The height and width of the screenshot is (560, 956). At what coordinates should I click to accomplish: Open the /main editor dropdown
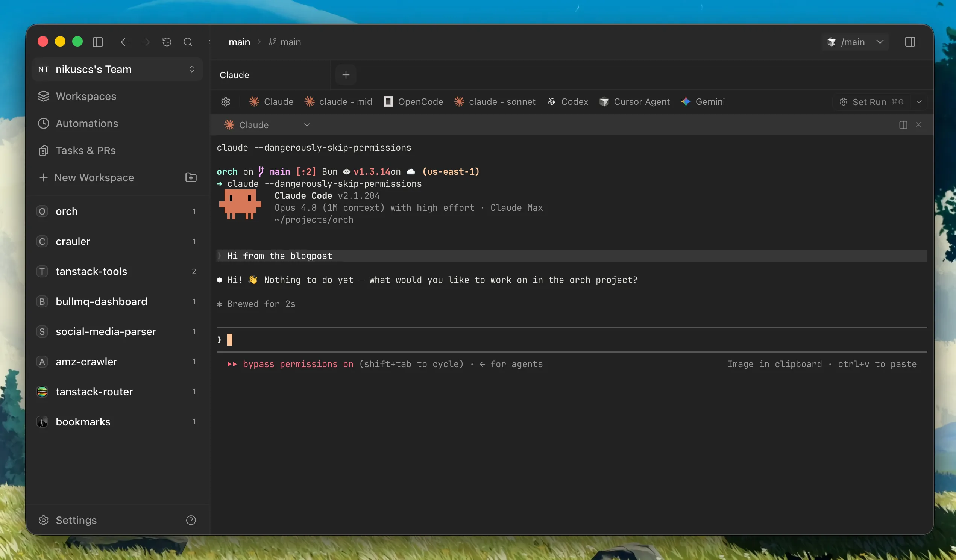[855, 42]
